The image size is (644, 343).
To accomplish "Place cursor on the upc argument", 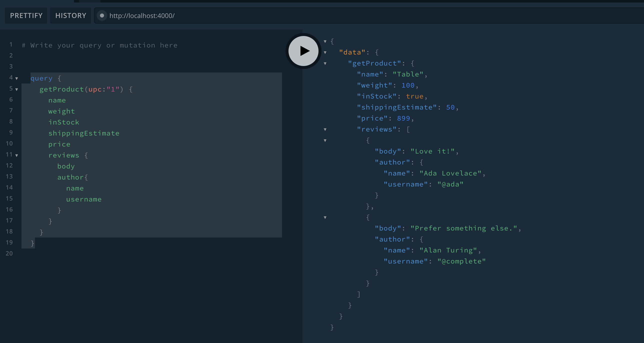I will [x=95, y=89].
